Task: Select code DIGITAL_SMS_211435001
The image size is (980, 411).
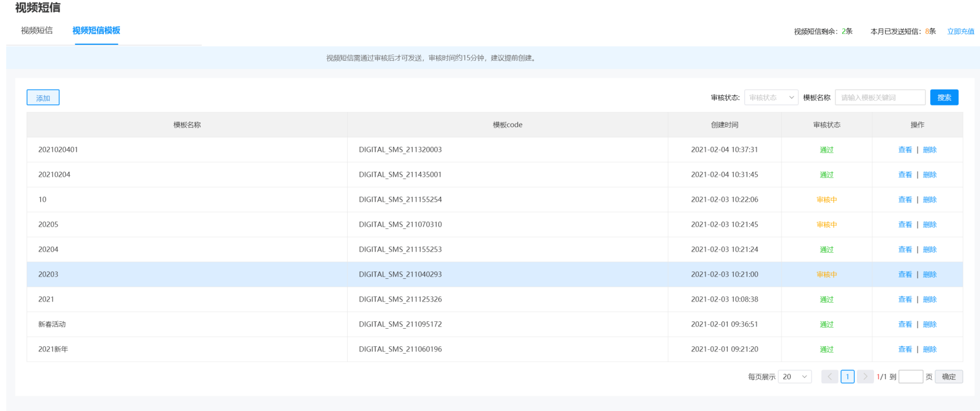Action: pyautogui.click(x=400, y=175)
